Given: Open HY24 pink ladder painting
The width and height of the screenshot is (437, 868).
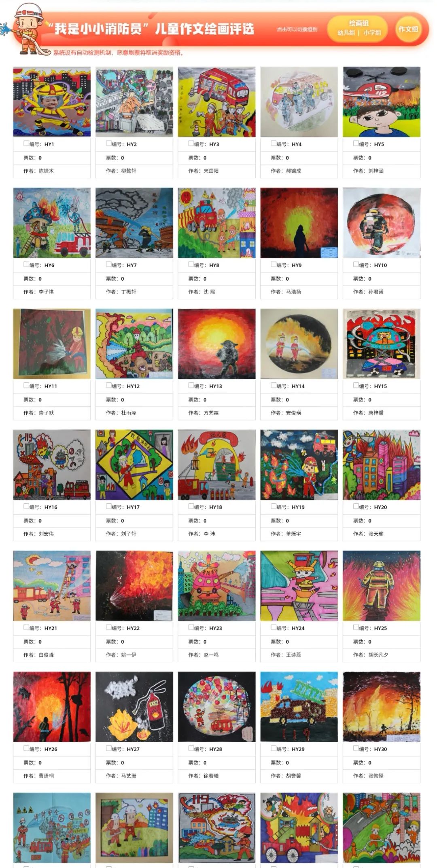Looking at the screenshot, I should tap(299, 586).
